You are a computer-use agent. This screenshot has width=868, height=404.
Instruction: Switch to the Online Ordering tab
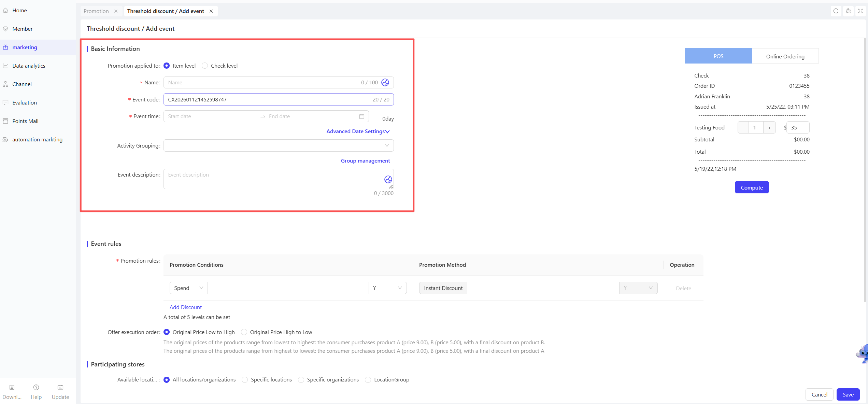pos(785,56)
